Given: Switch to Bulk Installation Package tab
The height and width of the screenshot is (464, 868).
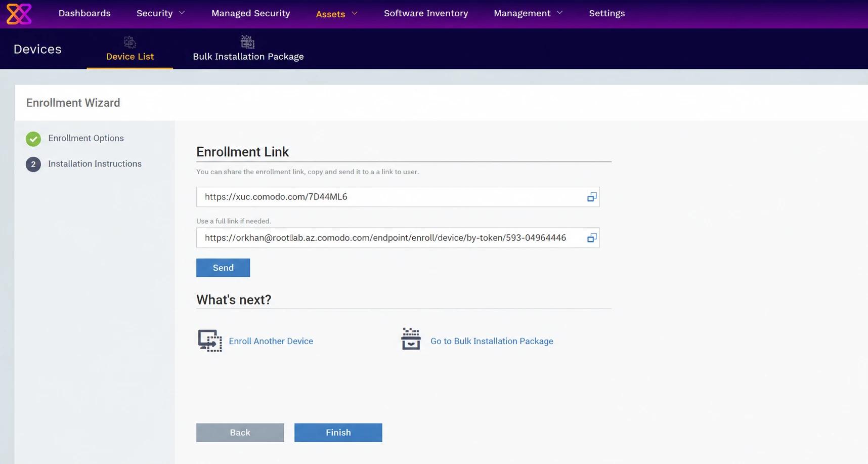Looking at the screenshot, I should pyautogui.click(x=248, y=49).
